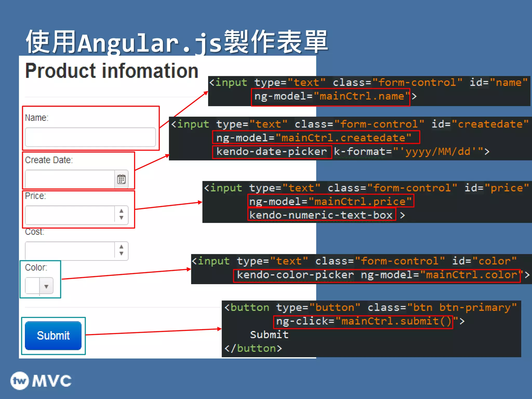Click the ng-model="mainCtrl.name" code text
This screenshot has width=532, height=399.
point(332,96)
